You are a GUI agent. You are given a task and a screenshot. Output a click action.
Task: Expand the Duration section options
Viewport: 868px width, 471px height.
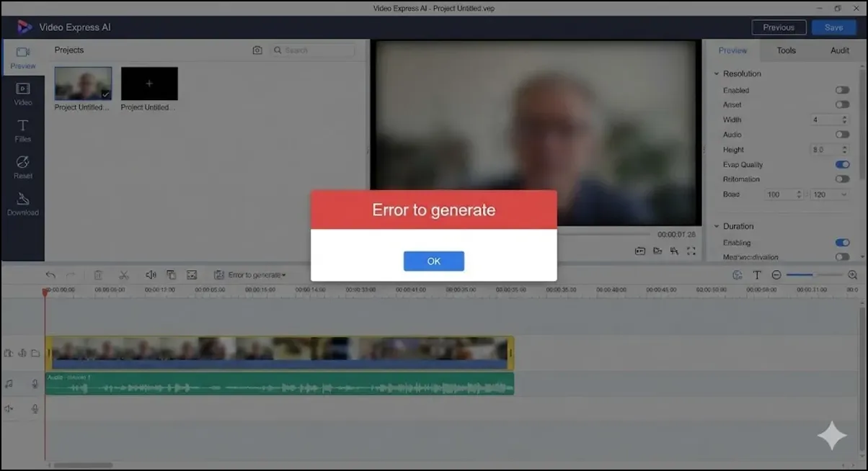716,226
